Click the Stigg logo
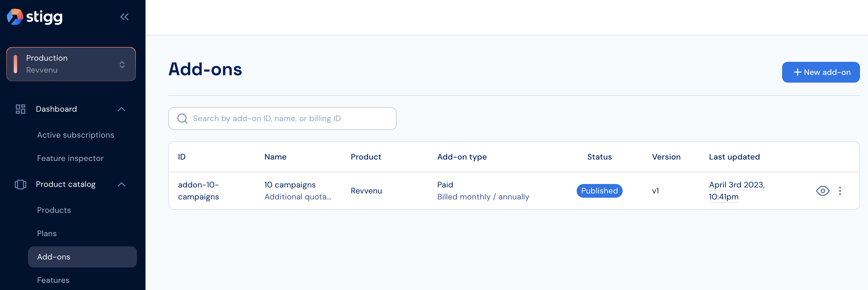This screenshot has width=868, height=290. point(35,17)
